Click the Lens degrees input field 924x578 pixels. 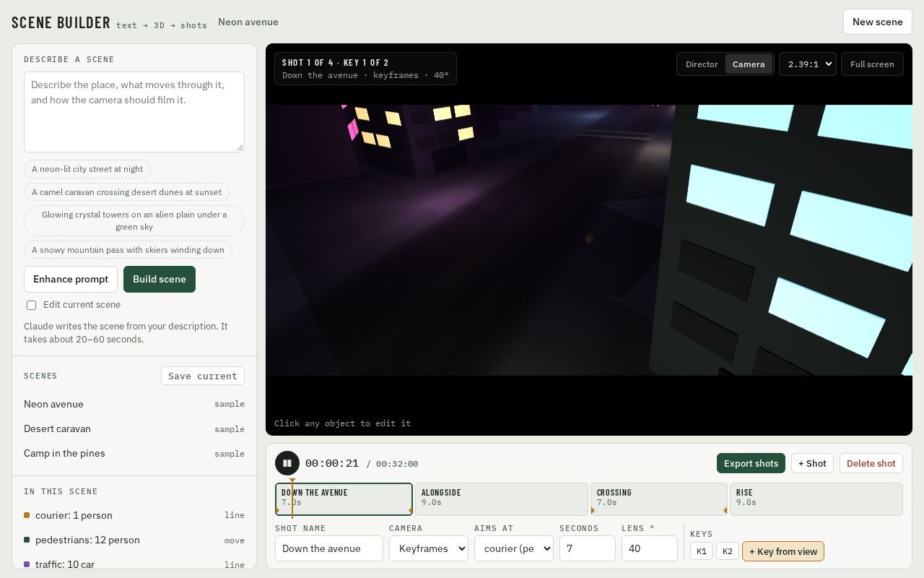[650, 548]
